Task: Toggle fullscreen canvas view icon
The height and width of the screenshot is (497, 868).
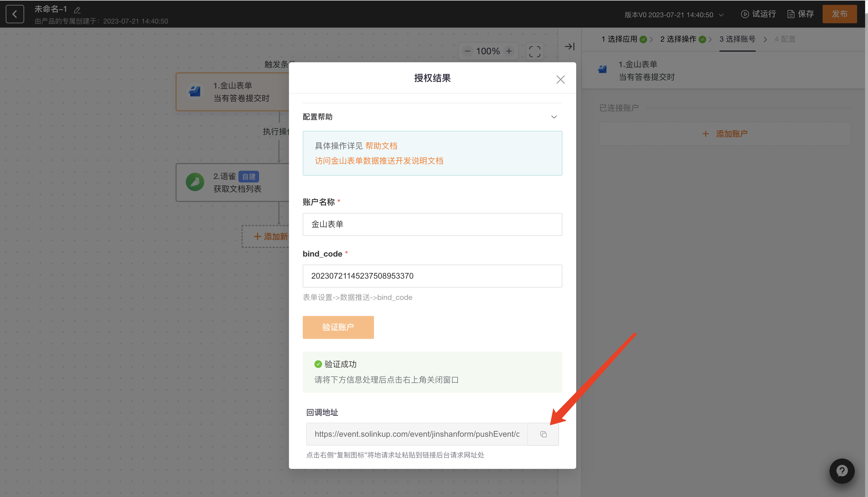Action: (x=535, y=52)
